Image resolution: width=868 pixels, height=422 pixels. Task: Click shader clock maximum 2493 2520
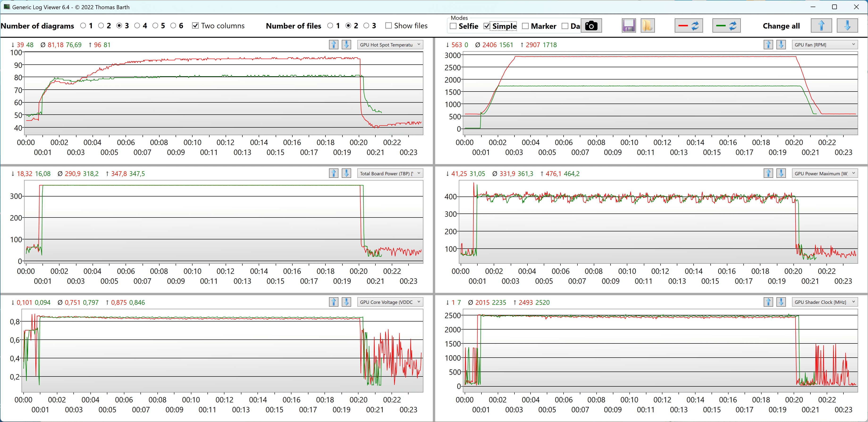[x=534, y=302]
